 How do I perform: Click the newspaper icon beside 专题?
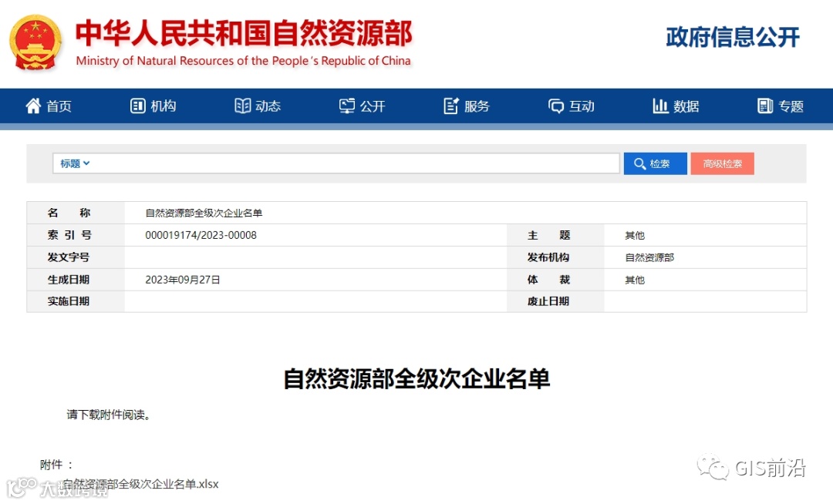(x=765, y=106)
